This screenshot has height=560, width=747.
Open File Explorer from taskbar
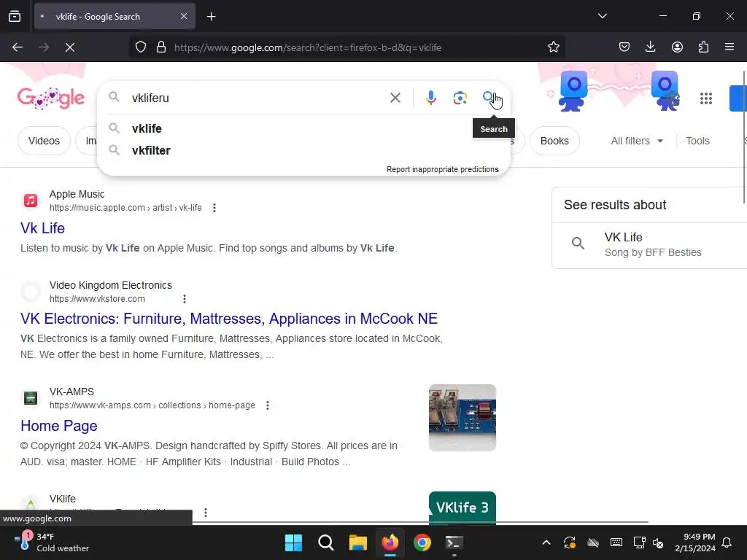(357, 542)
